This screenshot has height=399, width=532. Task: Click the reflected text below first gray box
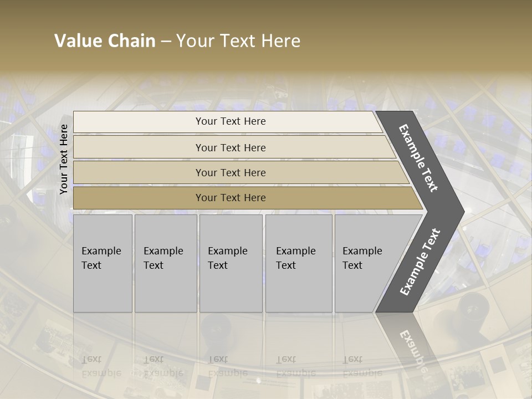[x=100, y=366]
